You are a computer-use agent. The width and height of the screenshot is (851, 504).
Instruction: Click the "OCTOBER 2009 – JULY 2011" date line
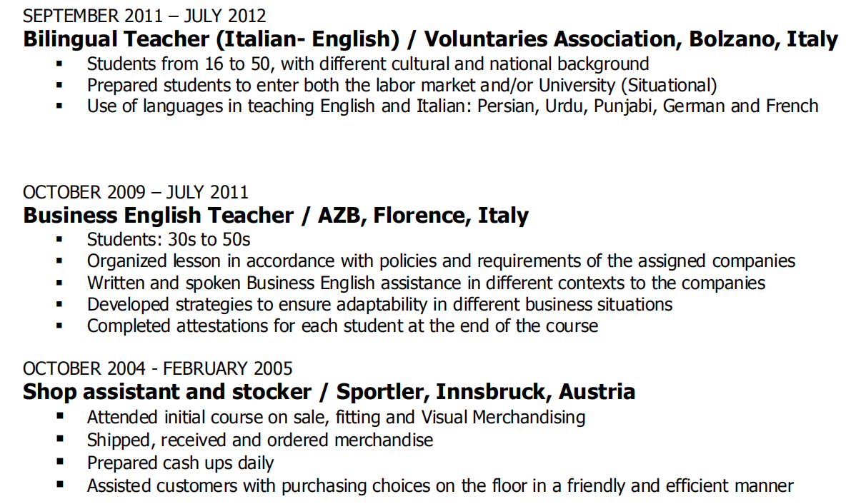click(136, 192)
